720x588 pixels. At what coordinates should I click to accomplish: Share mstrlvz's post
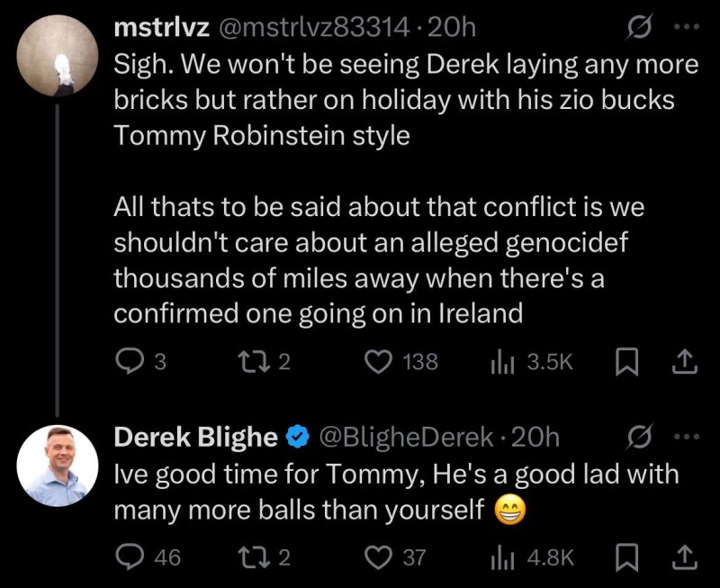(685, 362)
